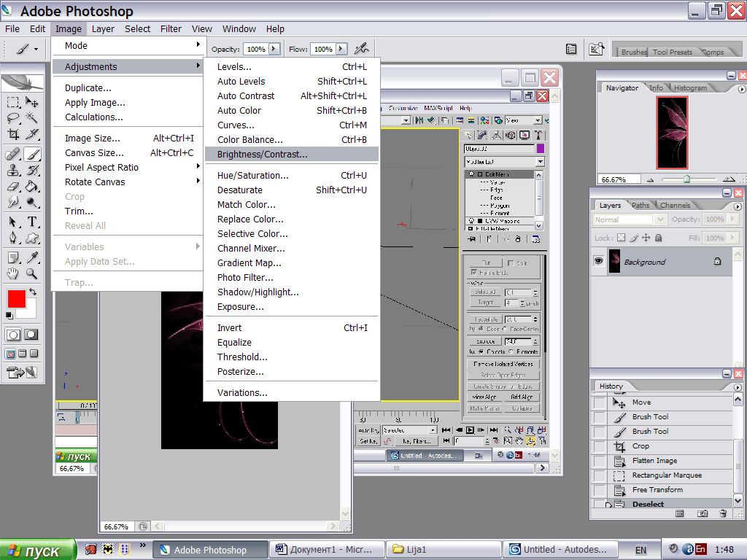Select the Eraser tool
The height and width of the screenshot is (560, 747).
click(x=13, y=186)
